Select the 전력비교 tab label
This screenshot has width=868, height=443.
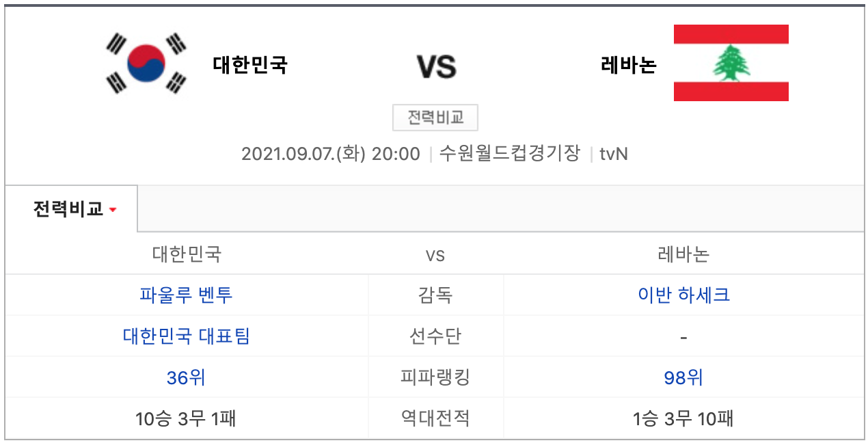[x=68, y=209]
